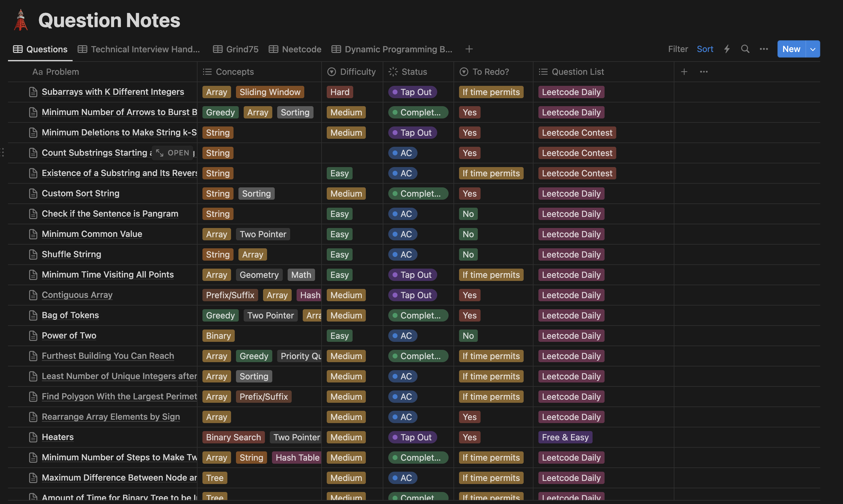The height and width of the screenshot is (504, 843).
Task: Click Prefix/Suffix tag in Find Polygon row
Action: pos(263,397)
